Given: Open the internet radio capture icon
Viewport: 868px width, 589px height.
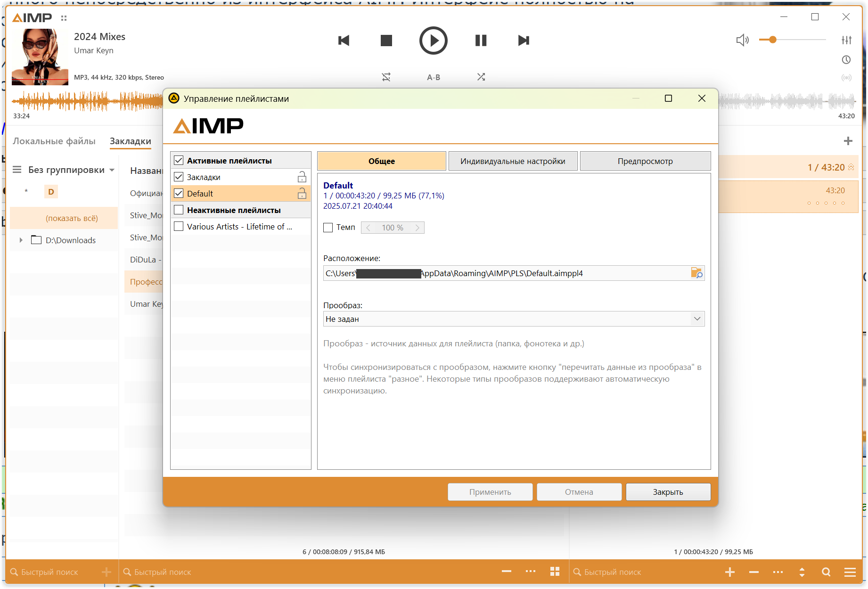Looking at the screenshot, I should point(847,78).
